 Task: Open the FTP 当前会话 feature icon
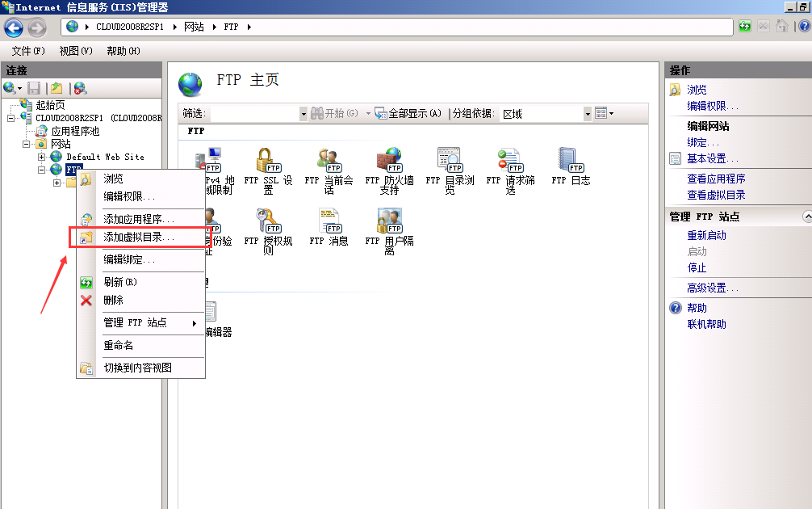[329, 170]
